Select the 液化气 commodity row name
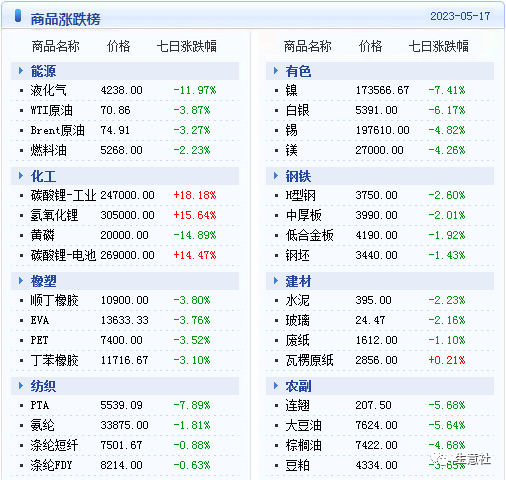 tap(48, 90)
